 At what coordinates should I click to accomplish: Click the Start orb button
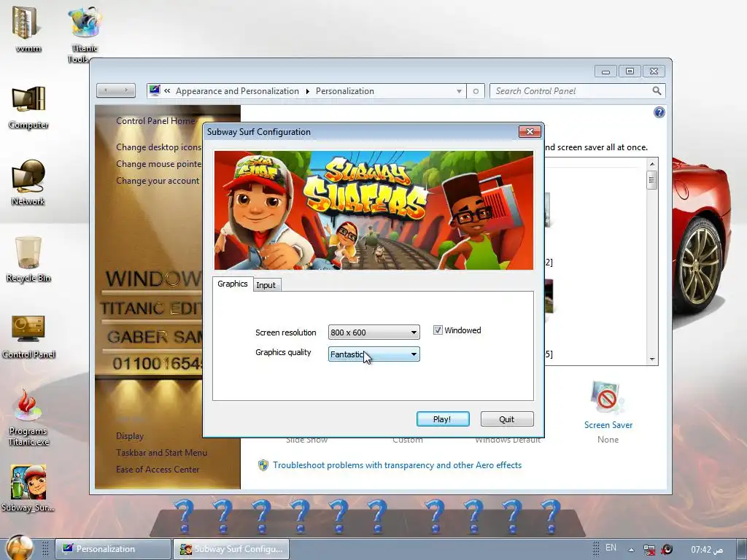20,548
